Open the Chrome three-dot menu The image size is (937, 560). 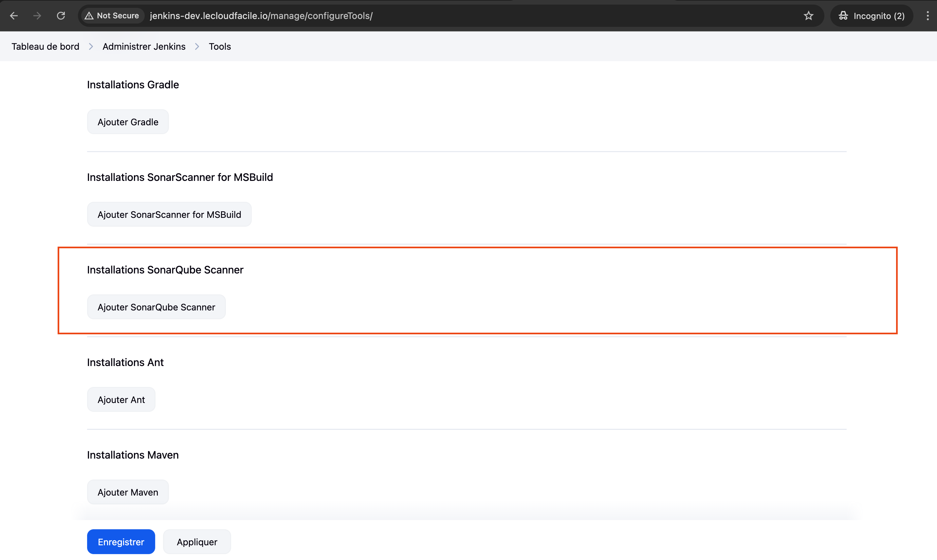(x=927, y=16)
